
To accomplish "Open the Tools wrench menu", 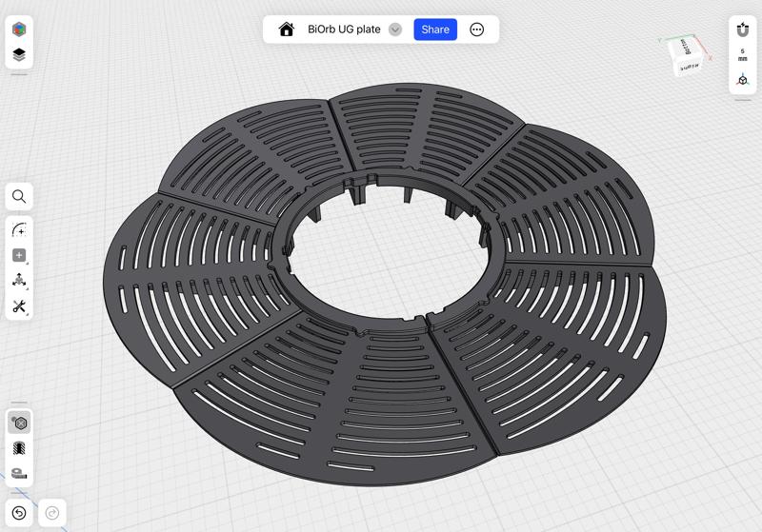I will coord(19,306).
